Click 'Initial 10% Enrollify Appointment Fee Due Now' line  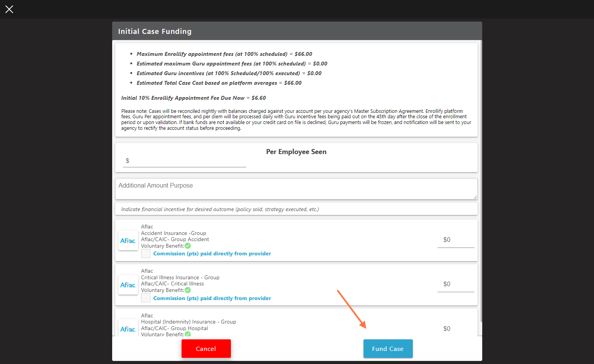coord(194,98)
